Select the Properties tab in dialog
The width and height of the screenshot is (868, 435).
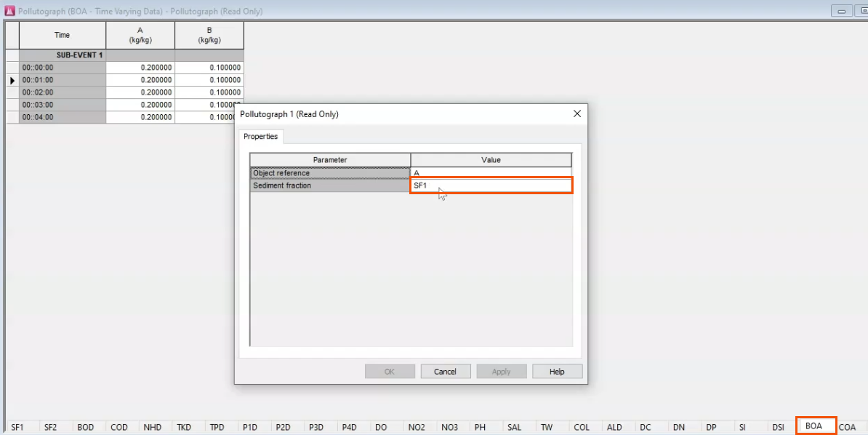tap(260, 137)
